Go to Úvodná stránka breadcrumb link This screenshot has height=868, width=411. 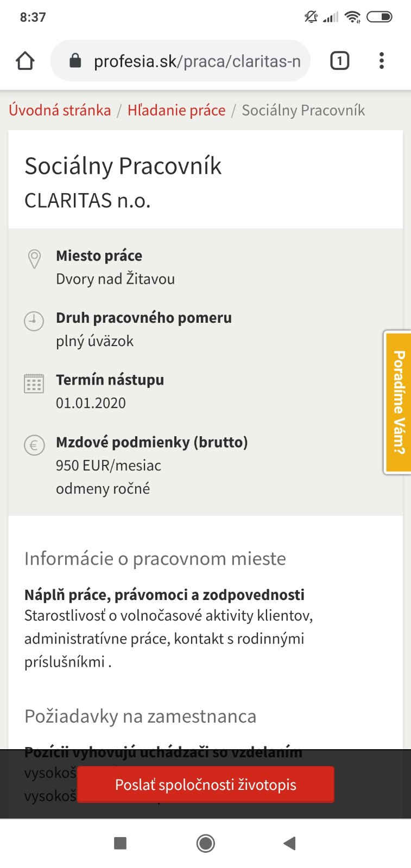coord(60,110)
